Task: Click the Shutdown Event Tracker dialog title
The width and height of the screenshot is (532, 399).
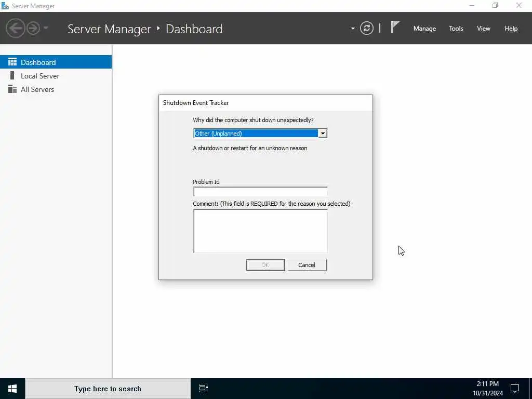Action: [196, 103]
